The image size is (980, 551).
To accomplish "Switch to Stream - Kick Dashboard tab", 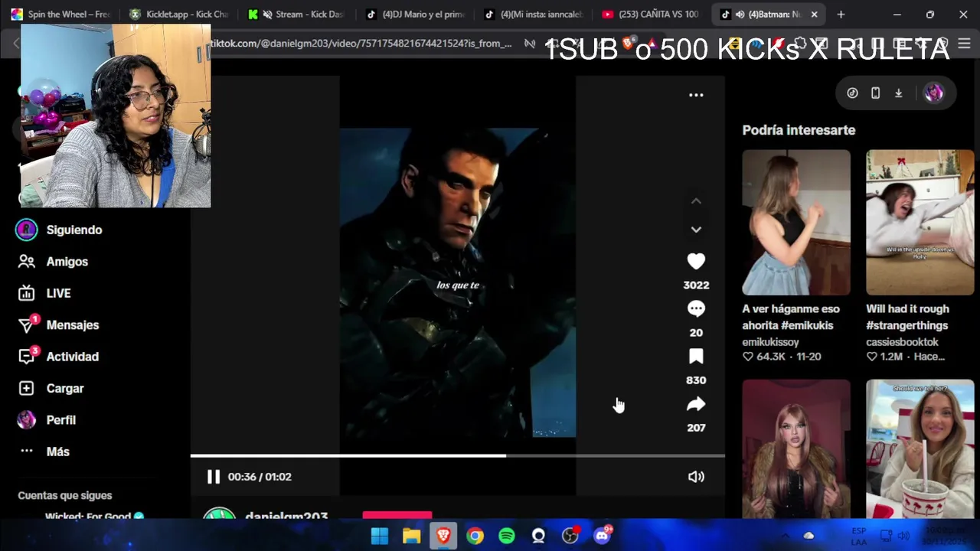I will [299, 15].
